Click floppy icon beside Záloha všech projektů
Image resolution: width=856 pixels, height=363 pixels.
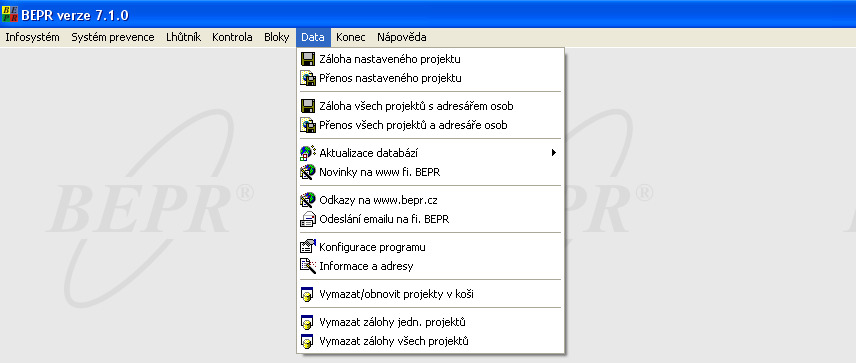click(308, 106)
